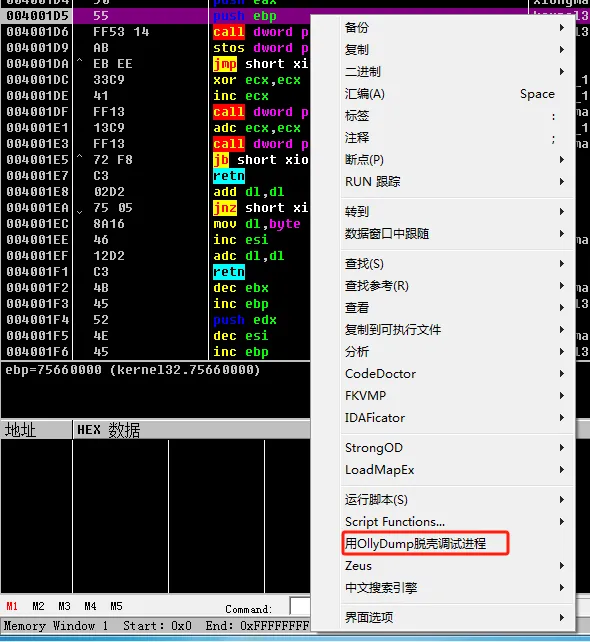Open 中文搜索引擎 submenu
This screenshot has height=642, width=590.
point(455,588)
